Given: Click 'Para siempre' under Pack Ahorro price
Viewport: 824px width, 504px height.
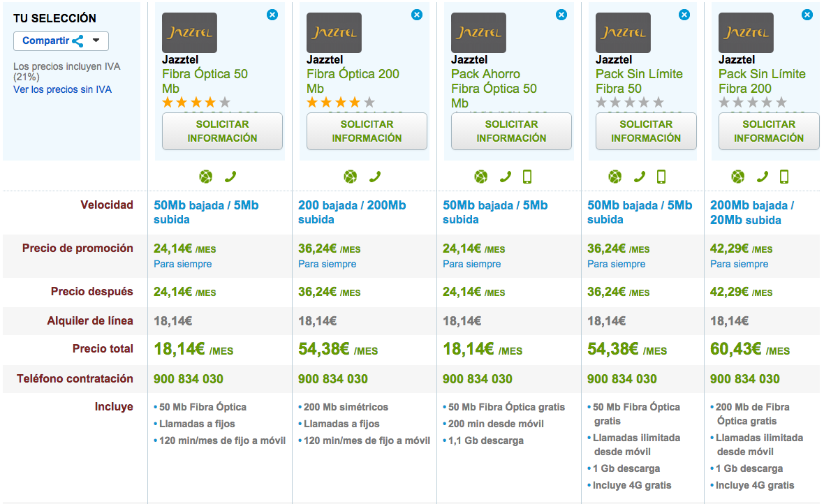Looking at the screenshot, I should 472,264.
